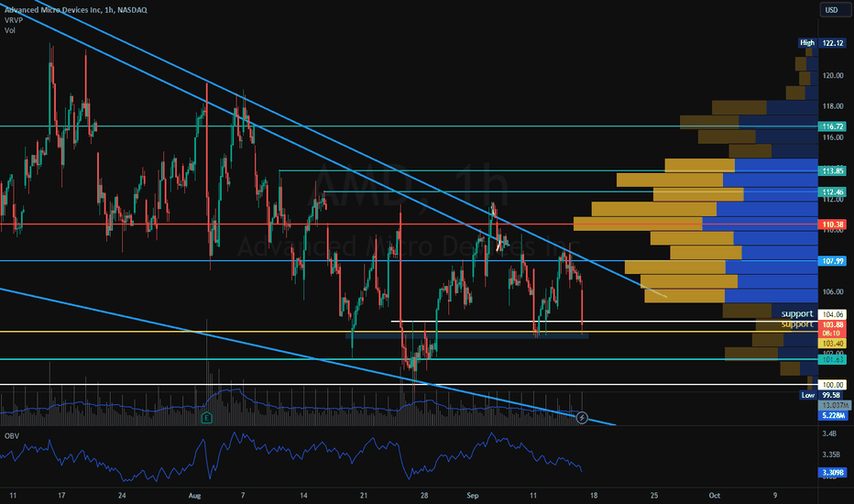
Task: Click the 116.72 teal price label
Action: [x=833, y=126]
